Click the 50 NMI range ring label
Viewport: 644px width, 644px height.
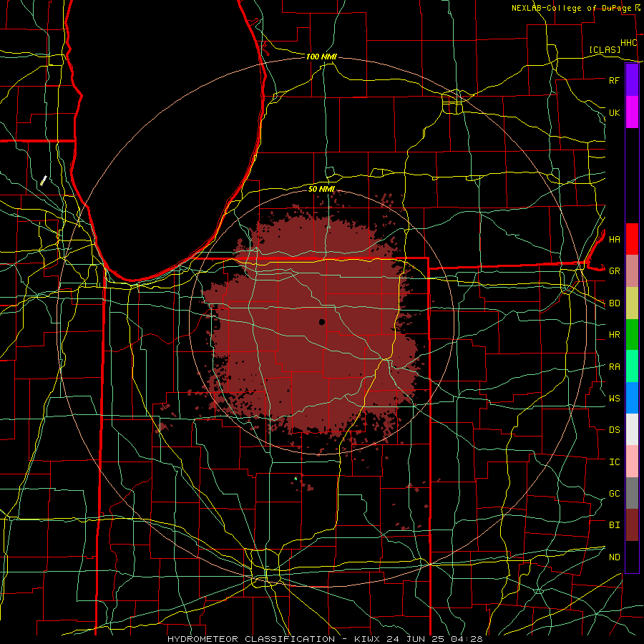pos(321,189)
